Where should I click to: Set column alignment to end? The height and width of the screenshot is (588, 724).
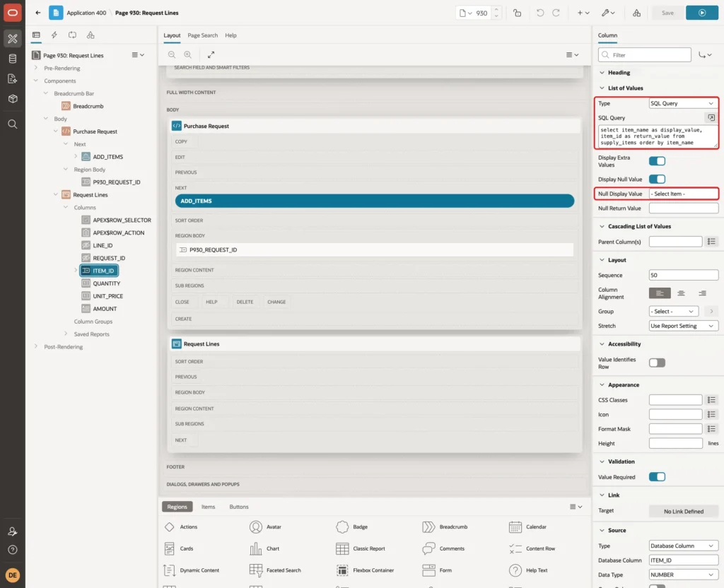click(x=702, y=293)
